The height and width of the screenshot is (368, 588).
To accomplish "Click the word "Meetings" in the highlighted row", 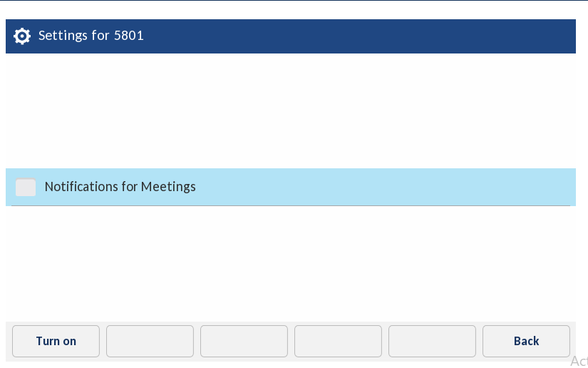I will point(168,187).
